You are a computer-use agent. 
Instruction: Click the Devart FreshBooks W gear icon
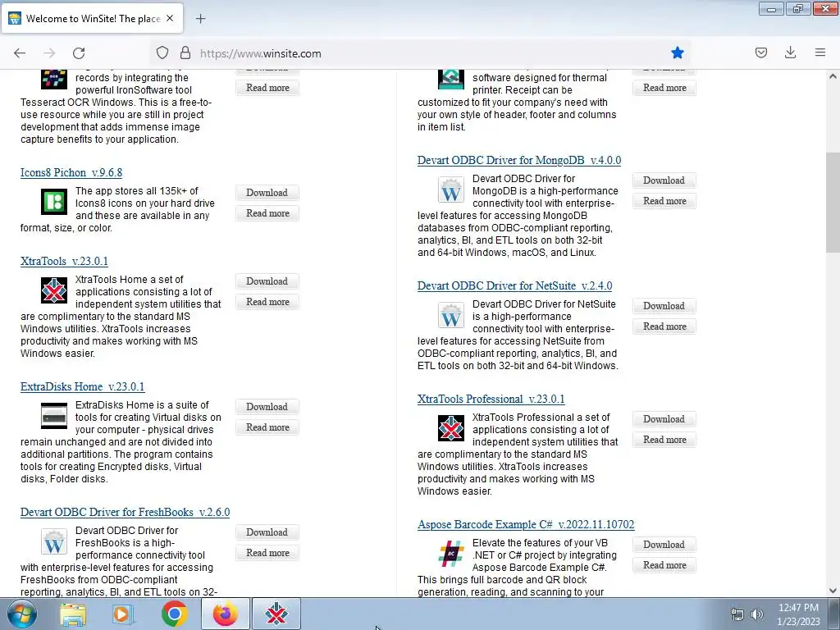click(54, 541)
